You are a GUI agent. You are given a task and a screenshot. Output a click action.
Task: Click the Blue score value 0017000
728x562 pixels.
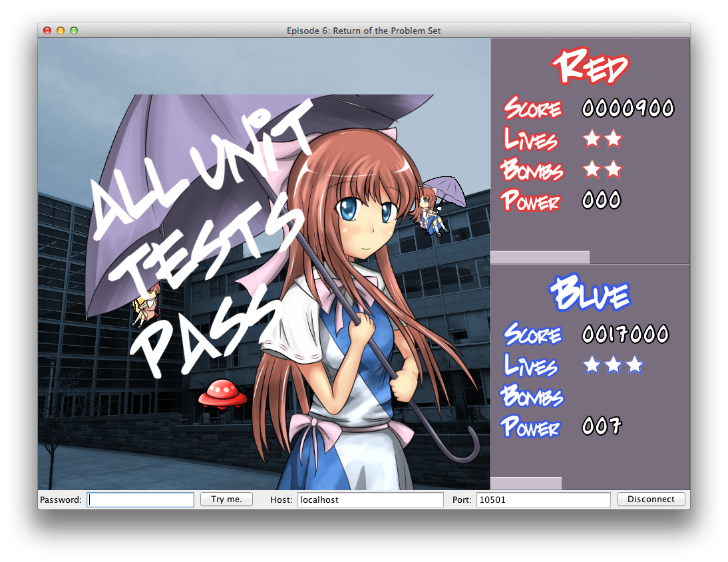coord(625,334)
